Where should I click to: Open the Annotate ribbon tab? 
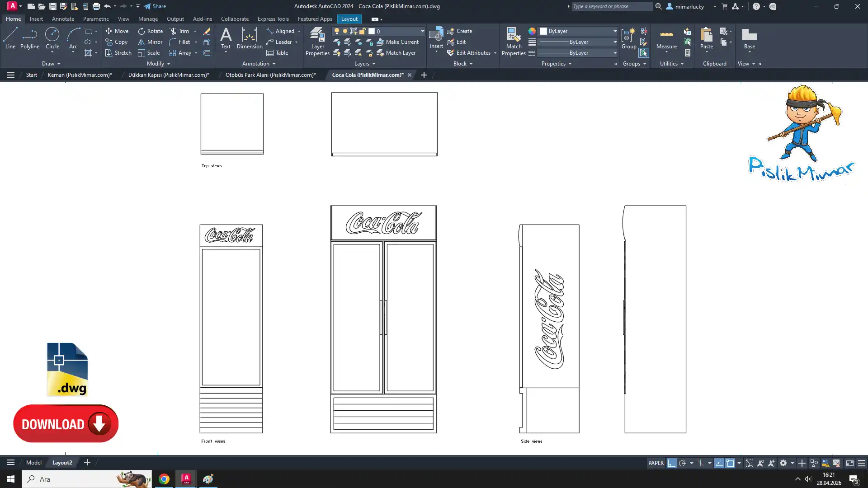coord(63,19)
